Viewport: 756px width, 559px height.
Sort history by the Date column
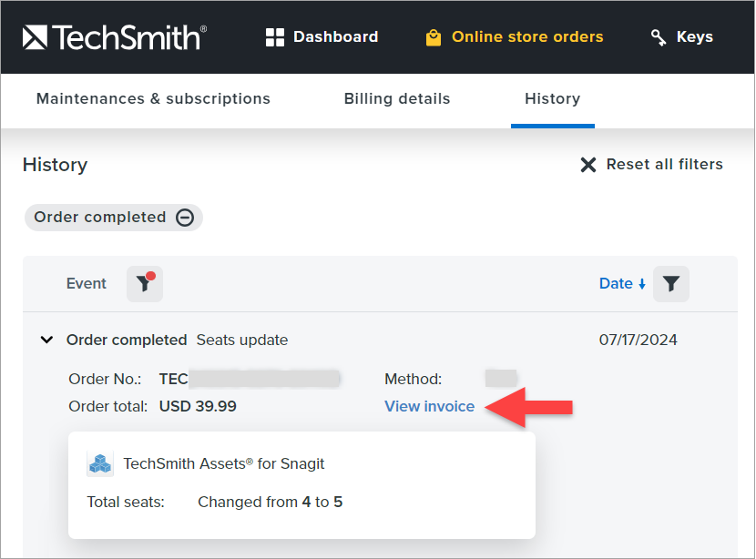pos(622,284)
